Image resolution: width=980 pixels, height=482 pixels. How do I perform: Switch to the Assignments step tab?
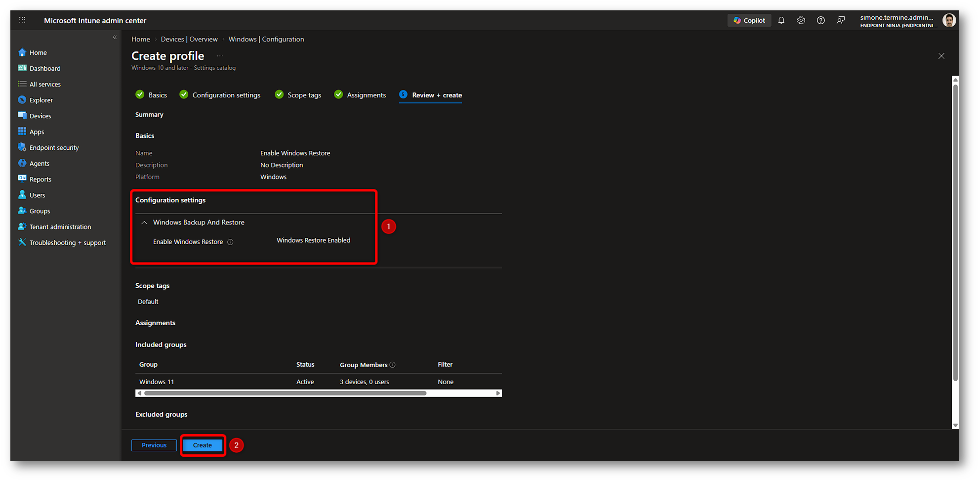[360, 95]
